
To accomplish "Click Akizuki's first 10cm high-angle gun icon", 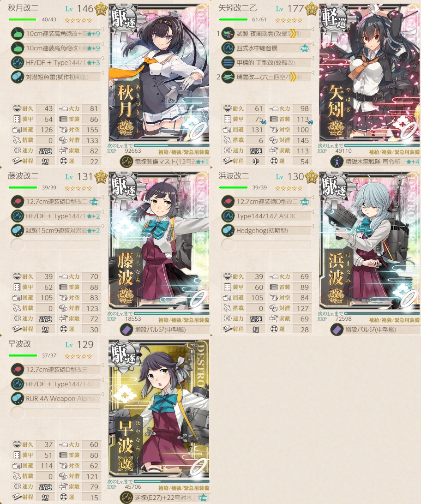I will point(18,33).
